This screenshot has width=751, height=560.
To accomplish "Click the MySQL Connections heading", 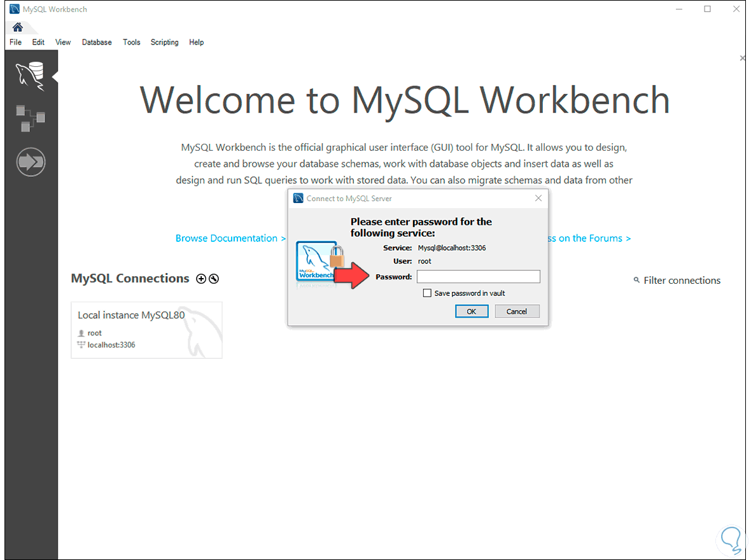I will (x=130, y=278).
